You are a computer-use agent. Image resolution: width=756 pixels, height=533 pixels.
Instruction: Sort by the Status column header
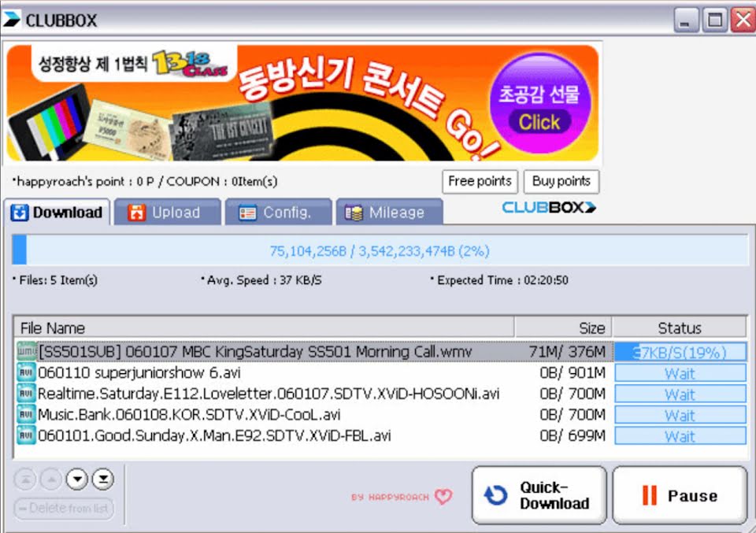pyautogui.click(x=680, y=328)
